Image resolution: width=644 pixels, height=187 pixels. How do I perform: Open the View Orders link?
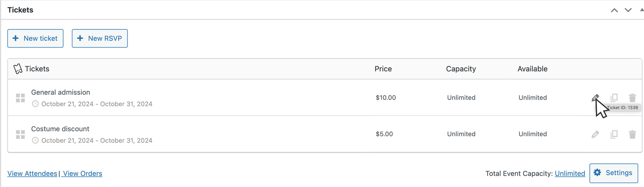(83, 173)
